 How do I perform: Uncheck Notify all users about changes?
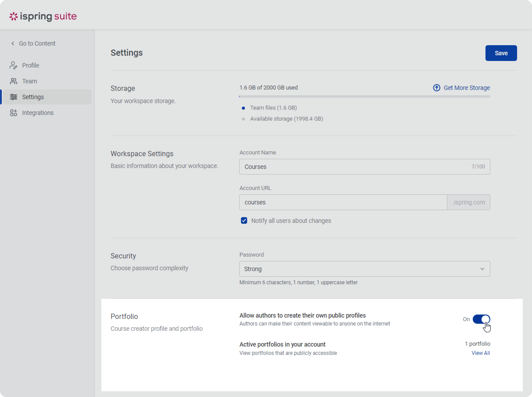coord(244,221)
